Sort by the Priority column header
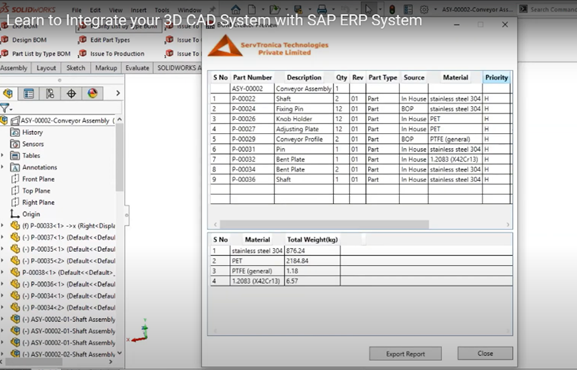The width and height of the screenshot is (577, 370). [496, 77]
